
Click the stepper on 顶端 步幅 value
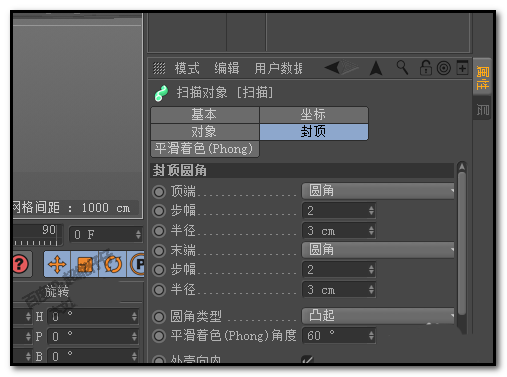[x=371, y=211]
